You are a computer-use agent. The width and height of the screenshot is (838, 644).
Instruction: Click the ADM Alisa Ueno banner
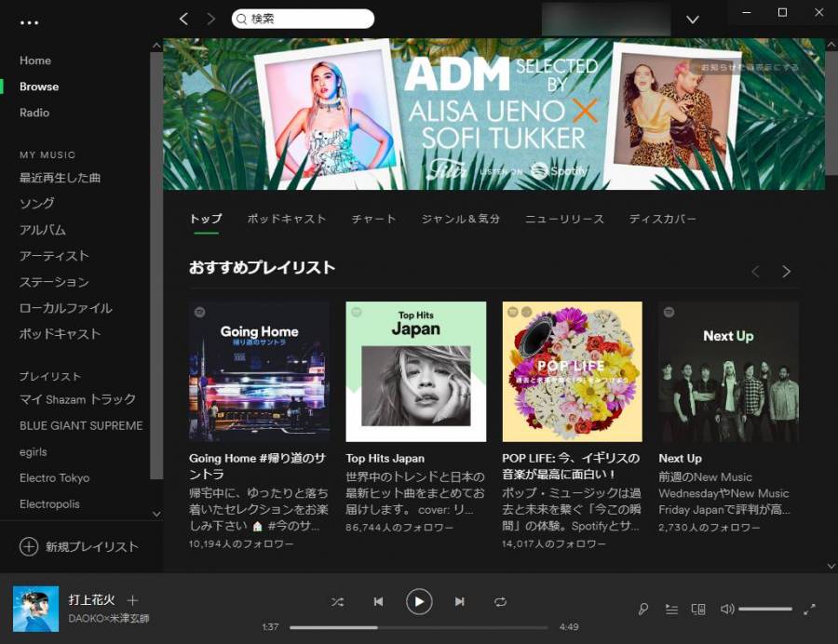pos(493,114)
